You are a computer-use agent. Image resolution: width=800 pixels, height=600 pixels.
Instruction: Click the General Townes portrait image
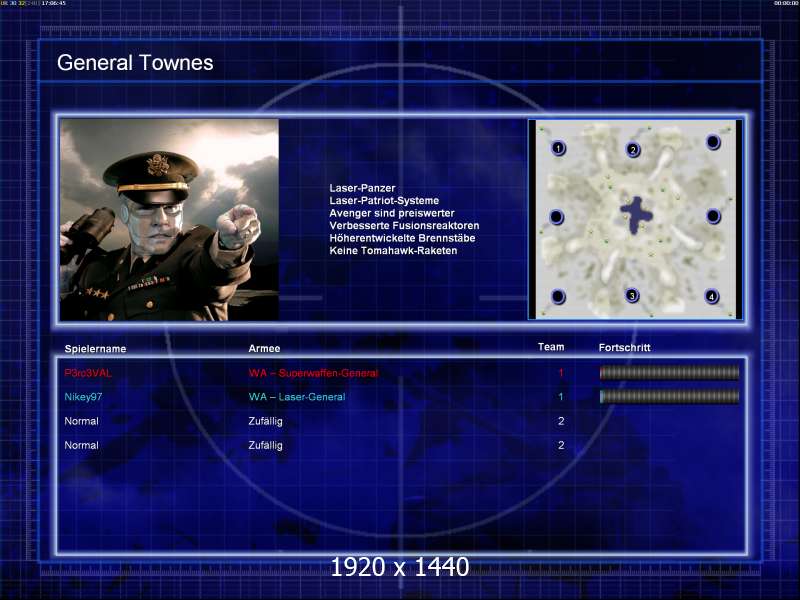(x=169, y=220)
